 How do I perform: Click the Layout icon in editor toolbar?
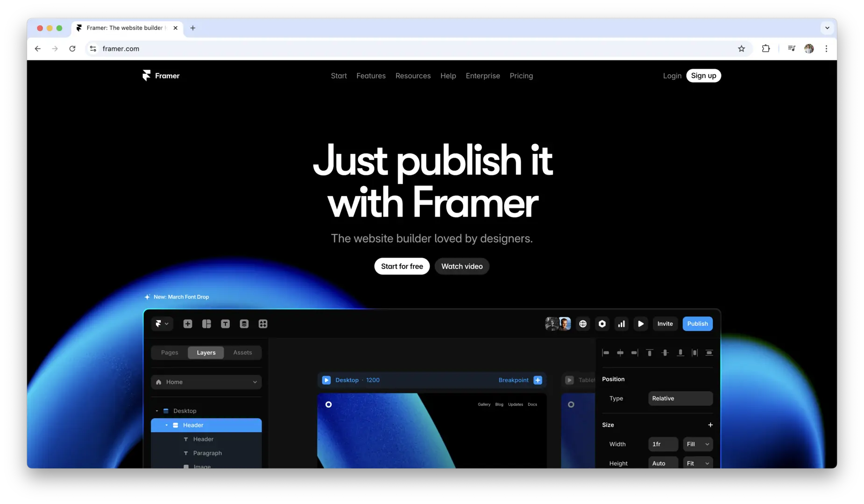206,324
